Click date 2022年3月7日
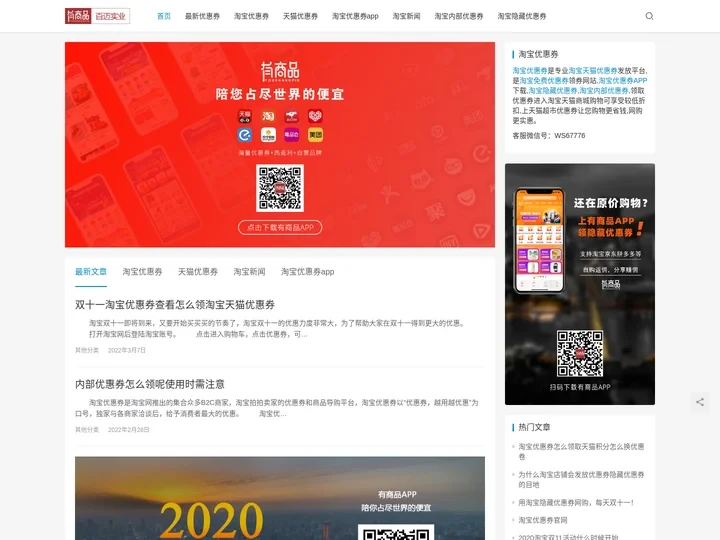720x540 pixels. (x=127, y=350)
